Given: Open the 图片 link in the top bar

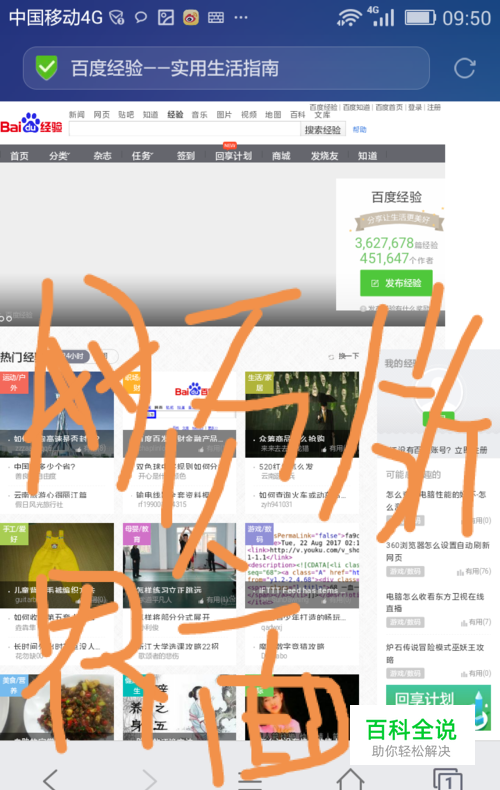Looking at the screenshot, I should click(x=224, y=114).
